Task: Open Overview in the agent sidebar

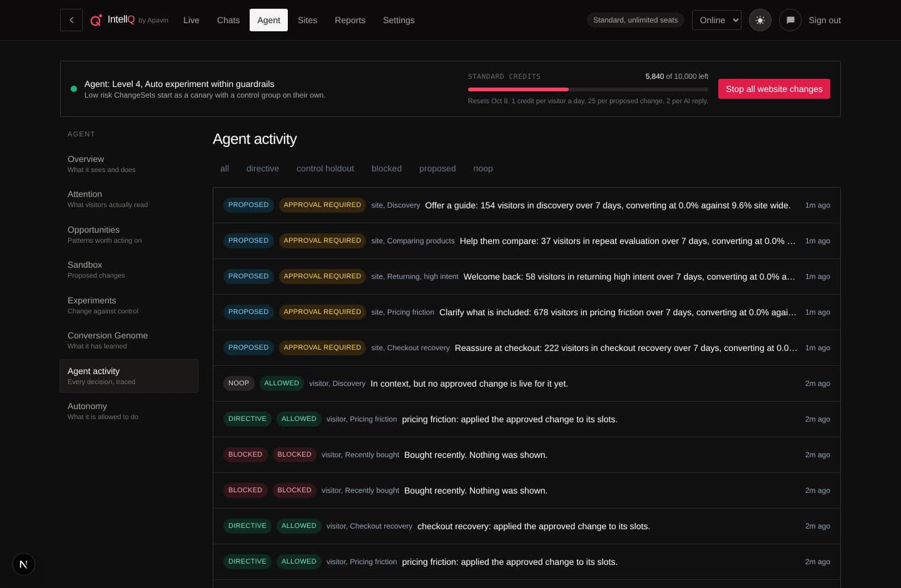Action: pos(129,164)
